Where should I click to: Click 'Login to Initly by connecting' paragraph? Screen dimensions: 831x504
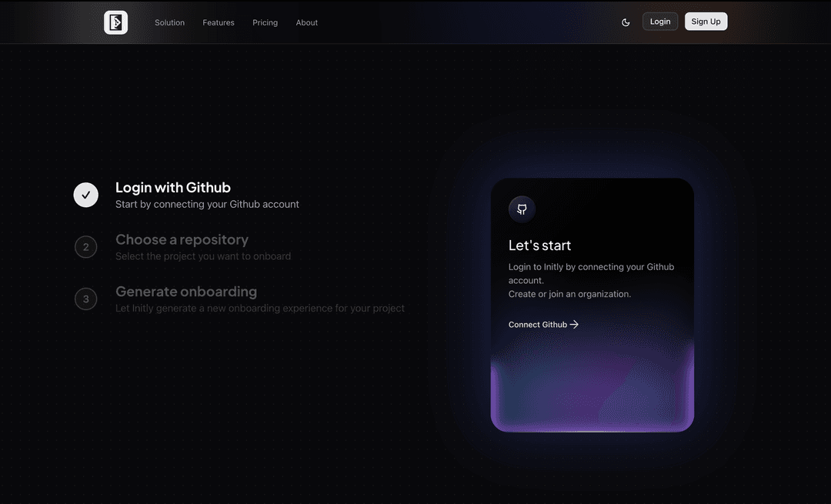click(592, 273)
